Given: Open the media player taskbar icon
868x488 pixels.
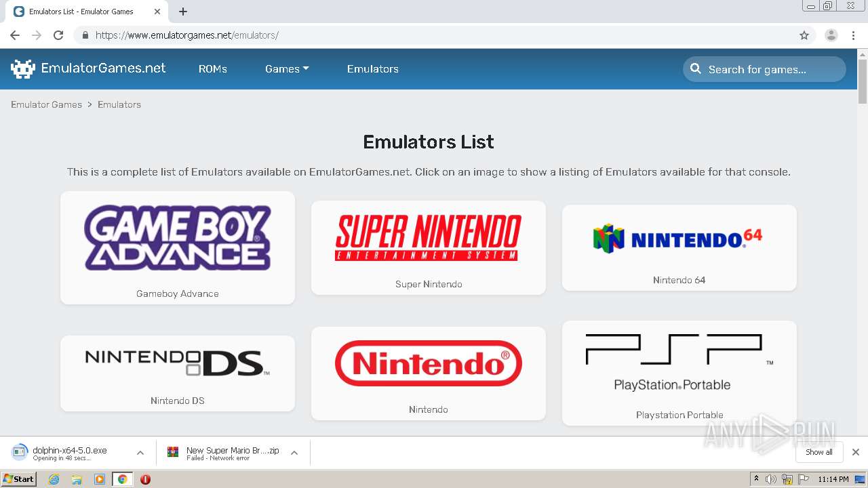Looking at the screenshot, I should (100, 479).
